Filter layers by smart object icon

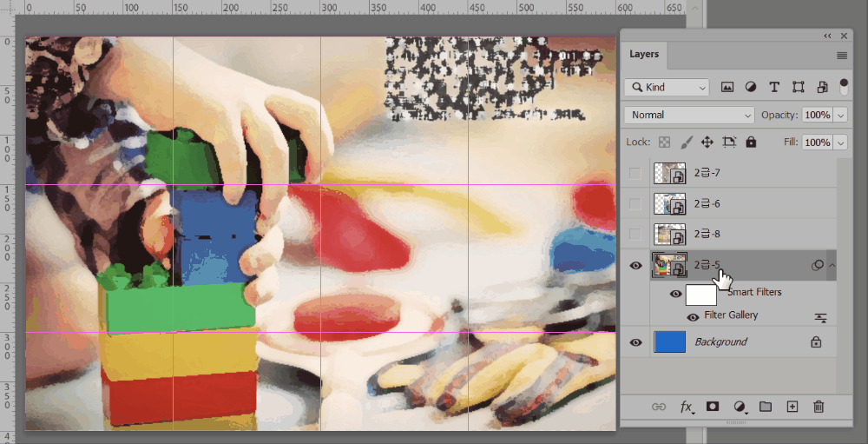pyautogui.click(x=822, y=87)
